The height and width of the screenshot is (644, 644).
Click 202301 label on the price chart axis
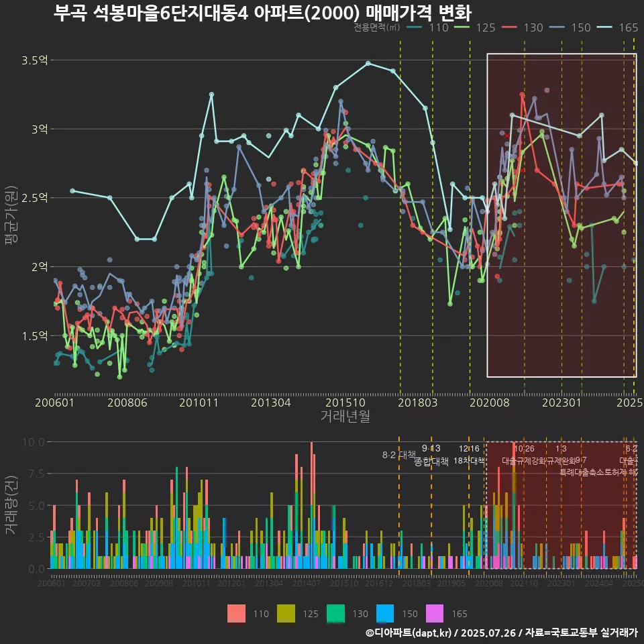pos(562,402)
